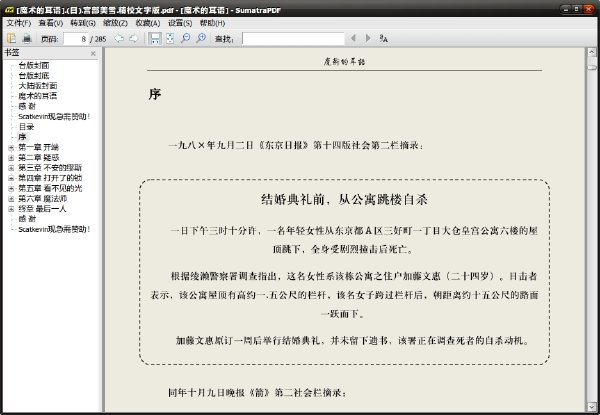The image size is (600, 415).
Task: Open last Scatkevin现急需赞助 bookmark at bottom
Action: 54,229
